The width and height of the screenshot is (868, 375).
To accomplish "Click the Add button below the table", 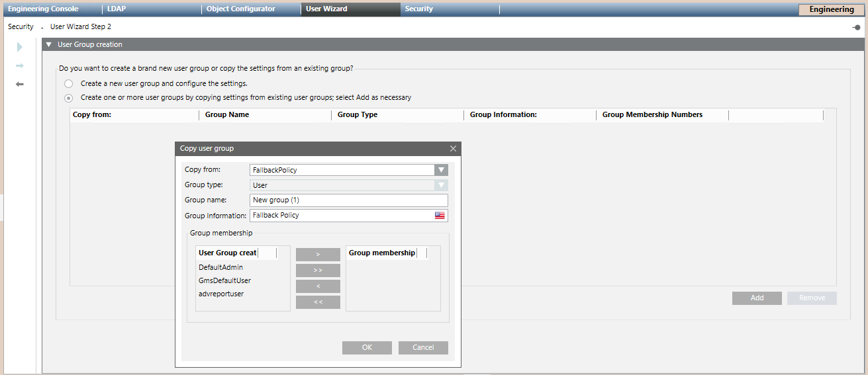I will pyautogui.click(x=757, y=298).
